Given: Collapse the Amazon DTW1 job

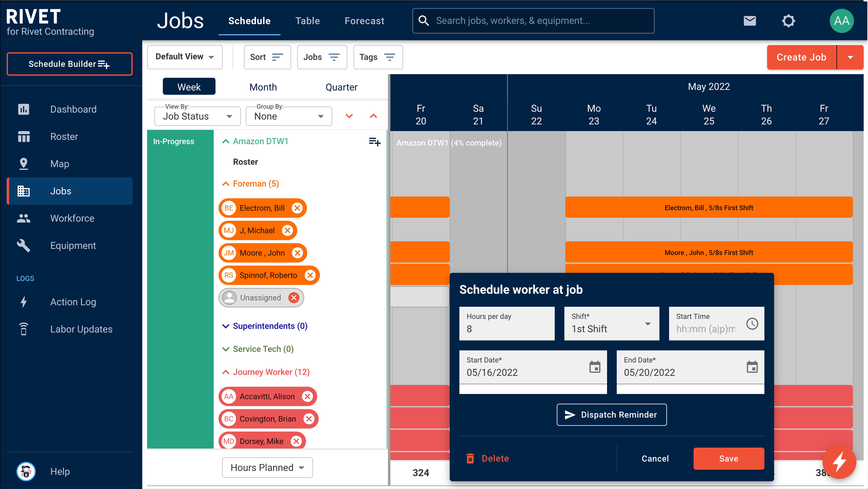Looking at the screenshot, I should point(225,142).
